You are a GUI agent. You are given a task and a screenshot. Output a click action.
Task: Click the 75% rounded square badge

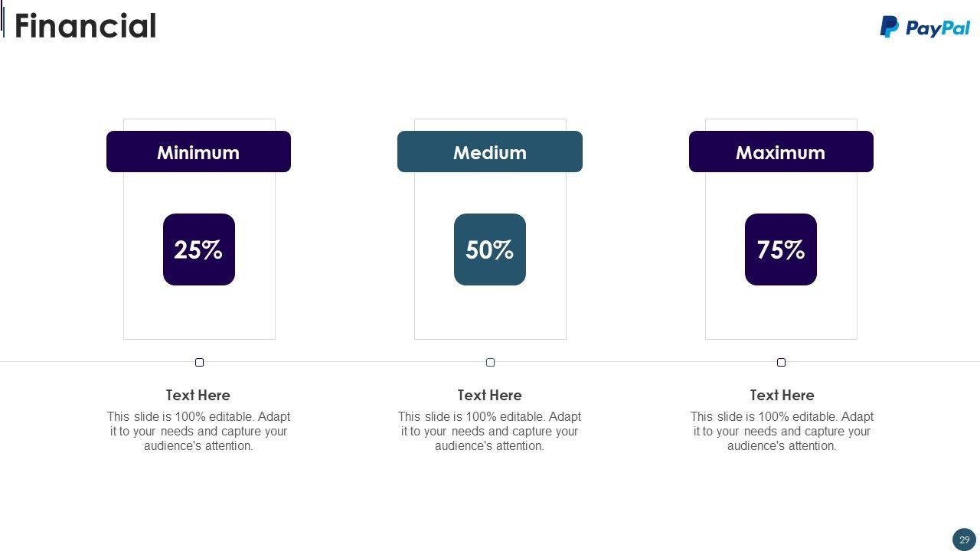(781, 249)
